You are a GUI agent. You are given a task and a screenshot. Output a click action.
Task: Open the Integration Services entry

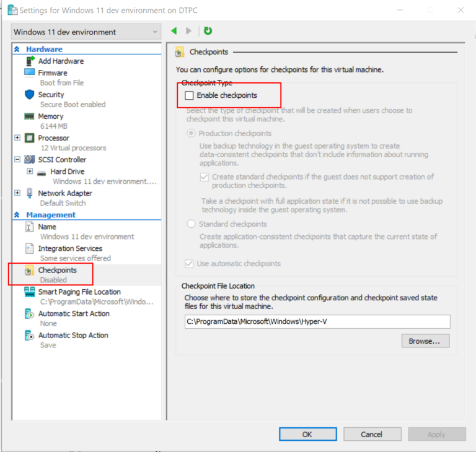70,248
